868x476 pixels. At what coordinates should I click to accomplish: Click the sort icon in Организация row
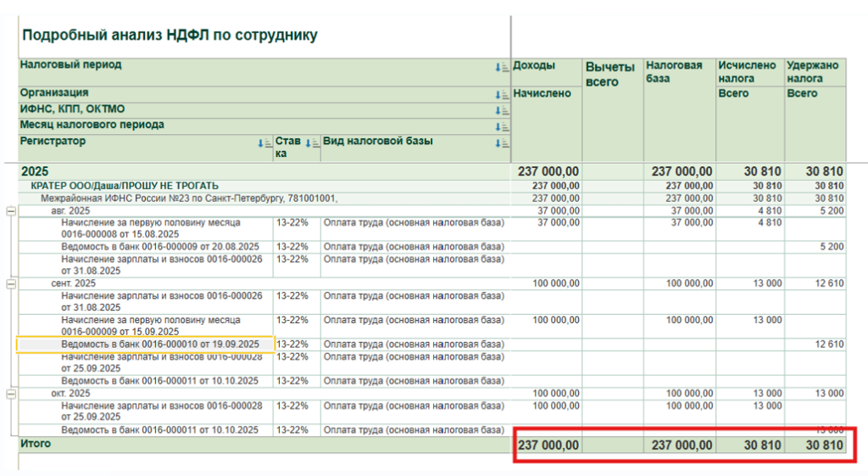click(501, 94)
